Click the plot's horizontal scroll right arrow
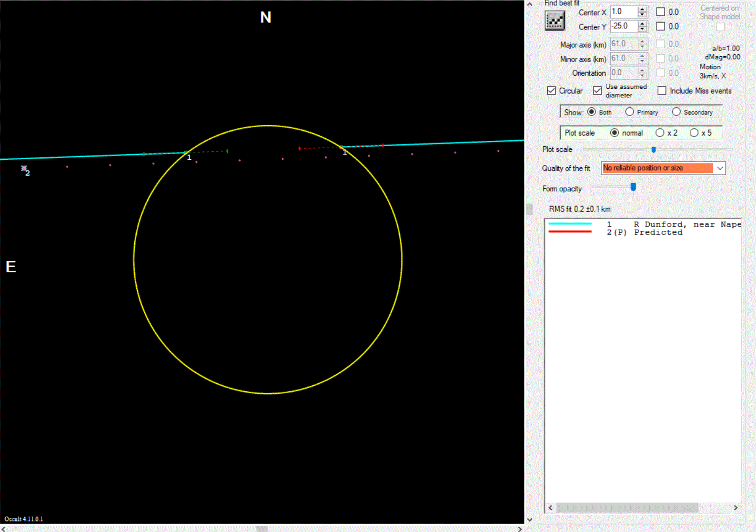Viewport: 756px width, 532px height. pyautogui.click(x=520, y=529)
